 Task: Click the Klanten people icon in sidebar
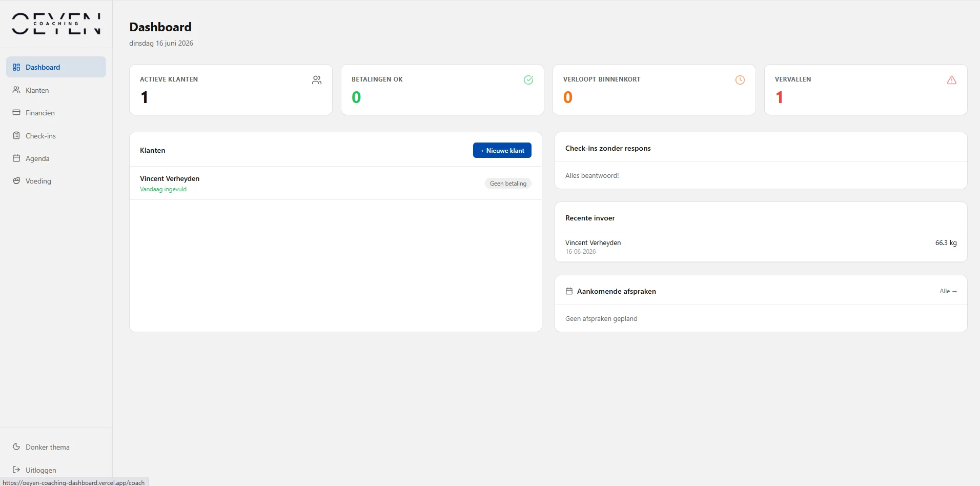16,90
